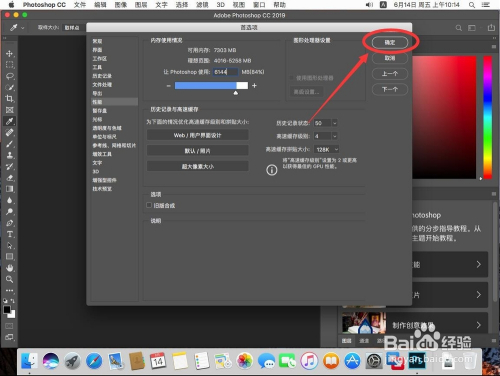Expand the 制作创意效果 tutorial row chevron
The image size is (500, 376).
[x=479, y=325]
